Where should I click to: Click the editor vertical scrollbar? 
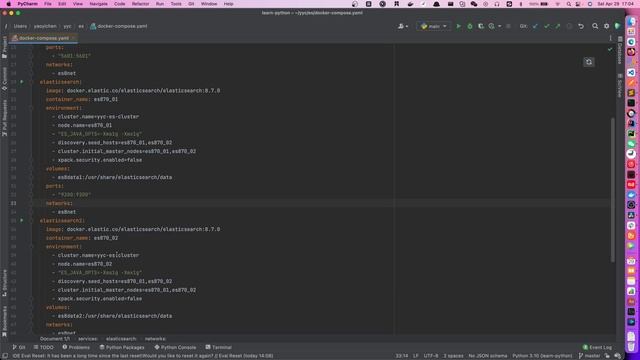(x=612, y=190)
